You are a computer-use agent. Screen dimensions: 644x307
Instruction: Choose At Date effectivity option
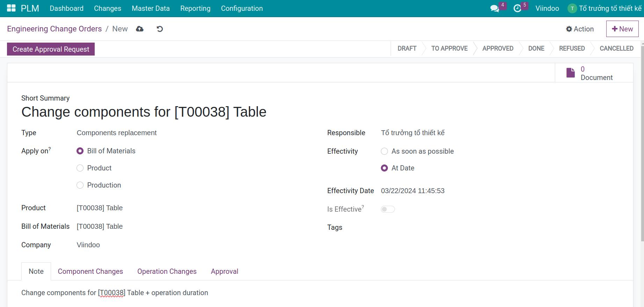tap(384, 168)
